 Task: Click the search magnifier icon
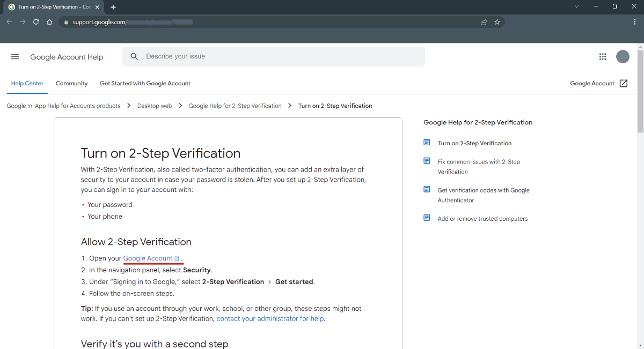pos(135,56)
